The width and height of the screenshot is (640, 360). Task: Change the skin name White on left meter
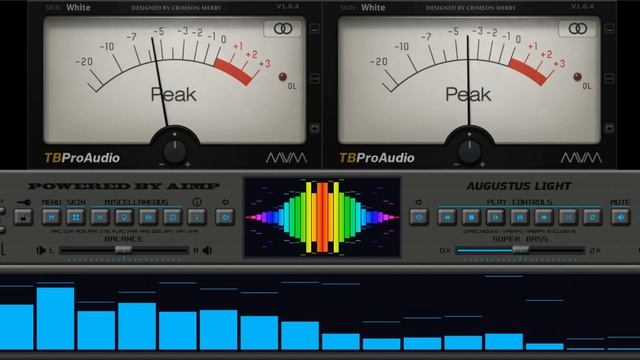coord(78,7)
